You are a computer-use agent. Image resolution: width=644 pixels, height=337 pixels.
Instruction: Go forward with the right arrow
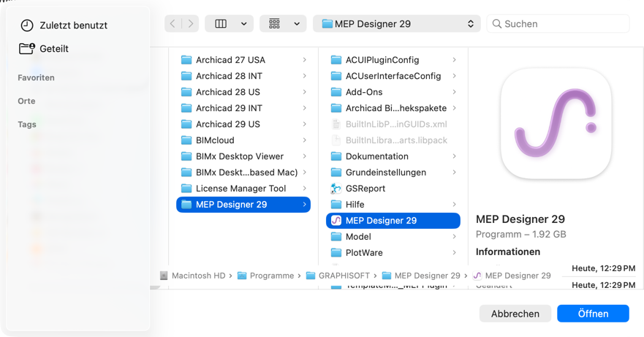click(x=191, y=24)
